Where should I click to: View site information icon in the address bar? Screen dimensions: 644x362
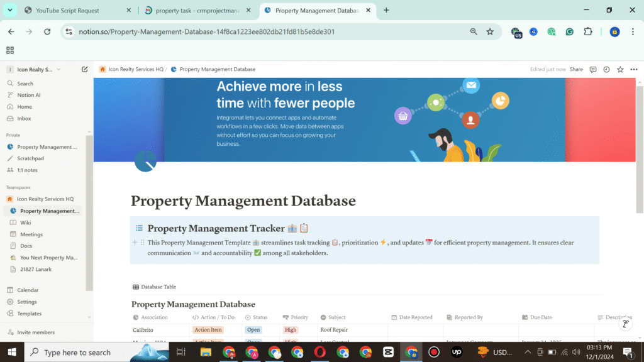[x=69, y=31]
